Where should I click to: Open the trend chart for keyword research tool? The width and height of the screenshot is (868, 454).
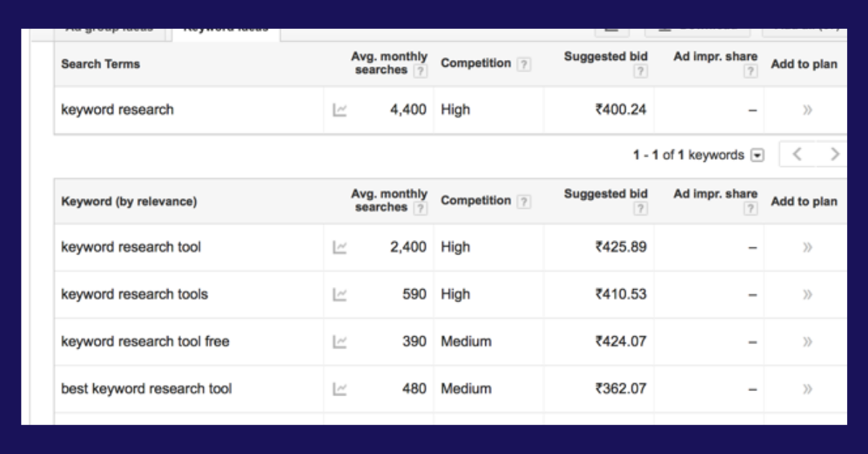click(340, 247)
